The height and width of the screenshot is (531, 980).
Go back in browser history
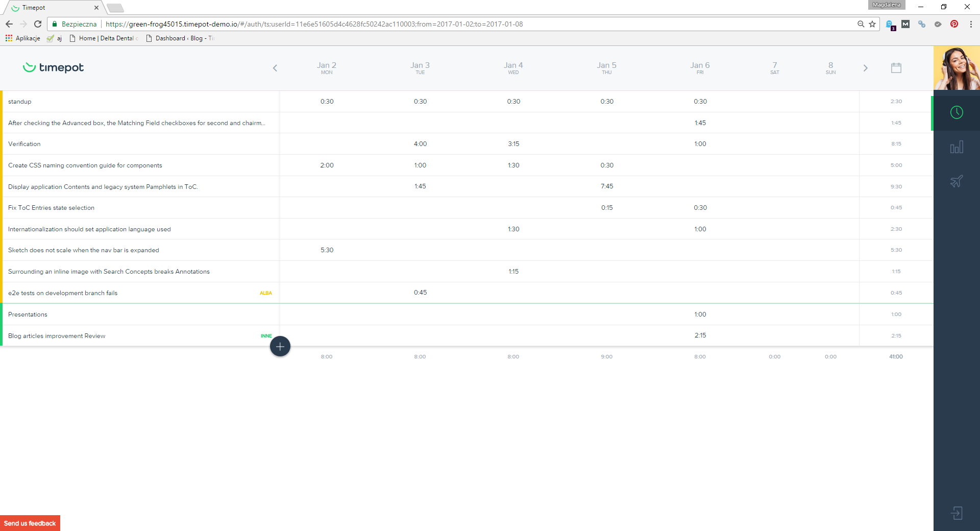[x=9, y=24]
